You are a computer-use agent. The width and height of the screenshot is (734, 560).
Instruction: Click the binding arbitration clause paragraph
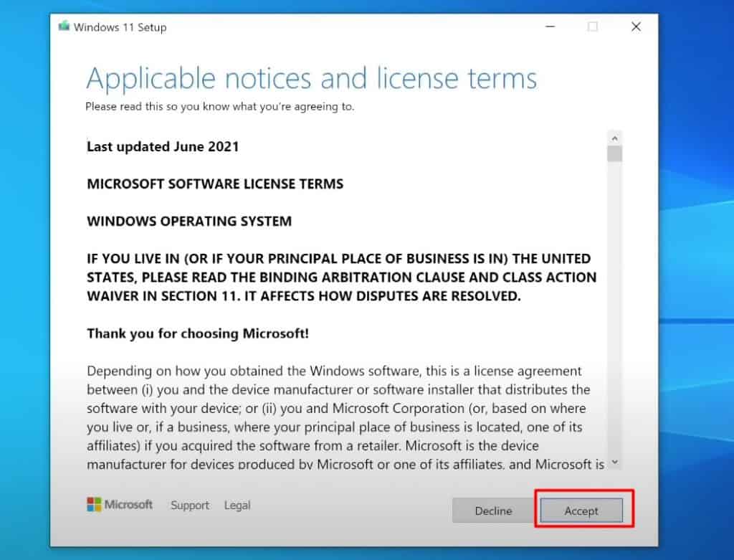[337, 277]
